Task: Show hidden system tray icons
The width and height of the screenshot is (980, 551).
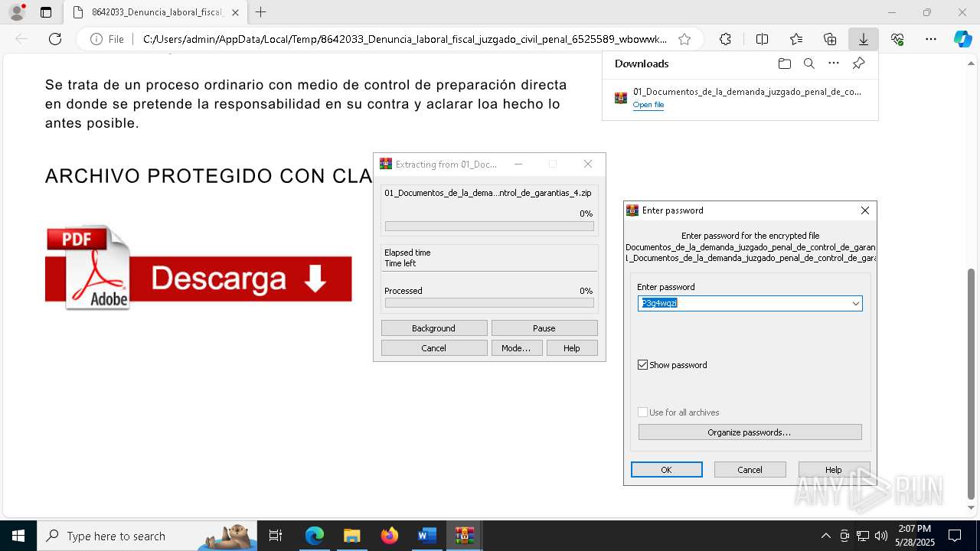Action: pos(825,536)
